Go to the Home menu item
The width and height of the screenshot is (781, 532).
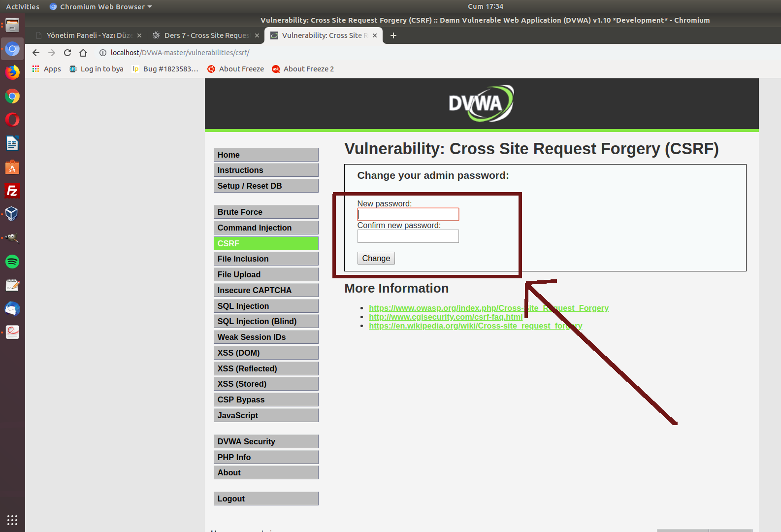(x=266, y=155)
